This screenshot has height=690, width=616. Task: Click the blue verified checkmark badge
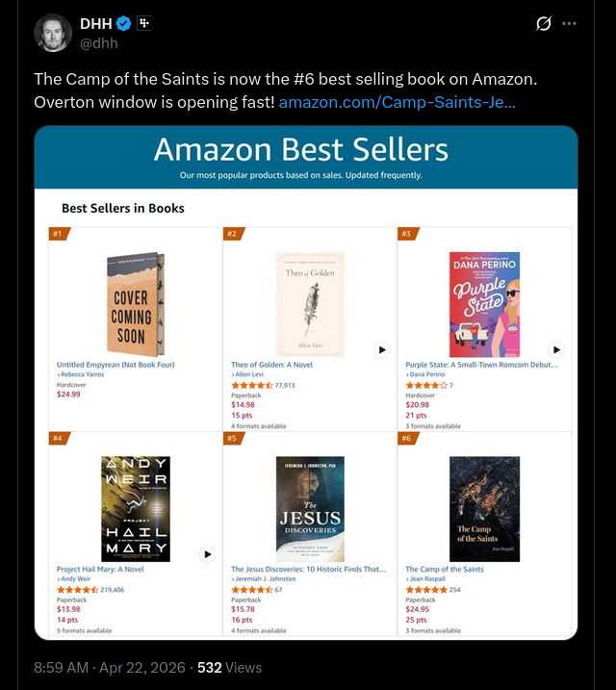tap(123, 23)
